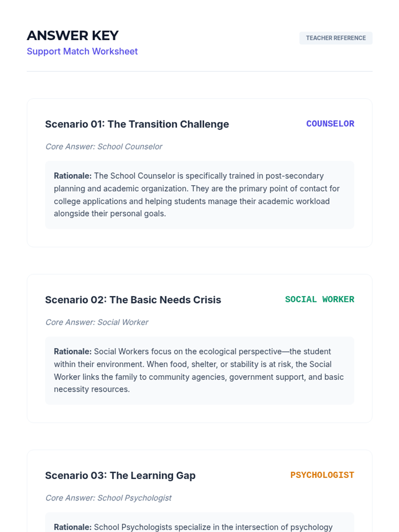Click Core Answer: School Psychologist text
The image size is (399, 532).
108,498
